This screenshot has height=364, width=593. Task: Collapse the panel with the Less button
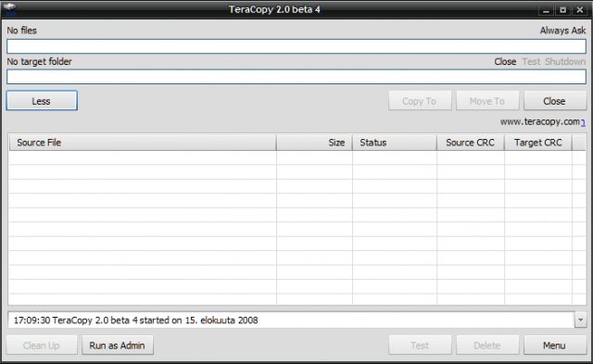(42, 101)
